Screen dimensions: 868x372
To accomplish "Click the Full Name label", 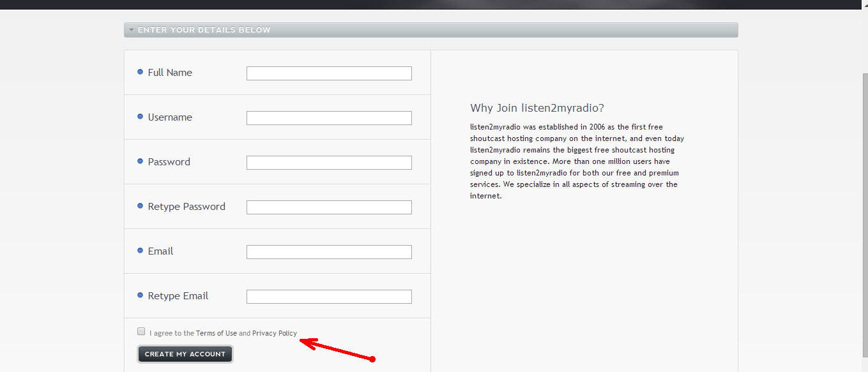I will pos(170,73).
